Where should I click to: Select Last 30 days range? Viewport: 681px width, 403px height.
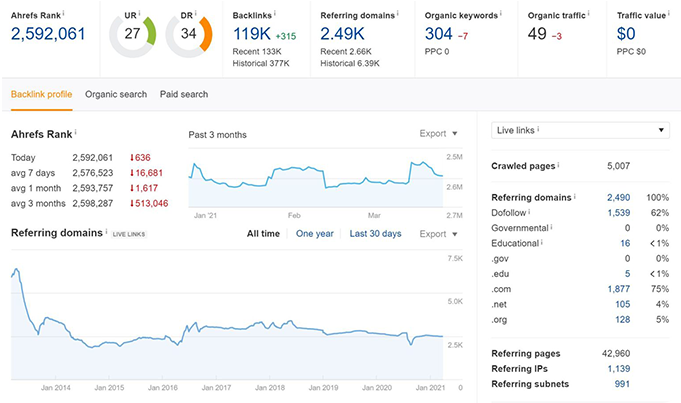(x=375, y=234)
